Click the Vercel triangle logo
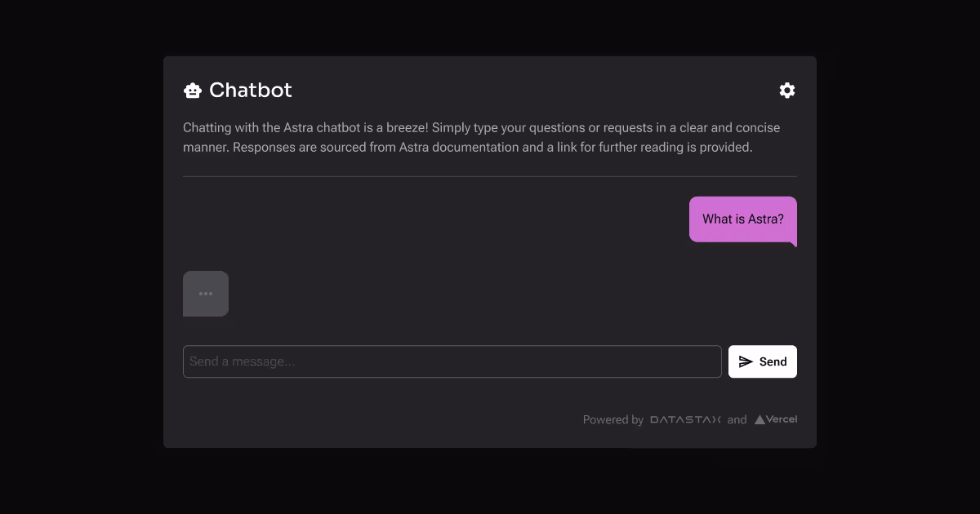The height and width of the screenshot is (514, 980). point(760,419)
